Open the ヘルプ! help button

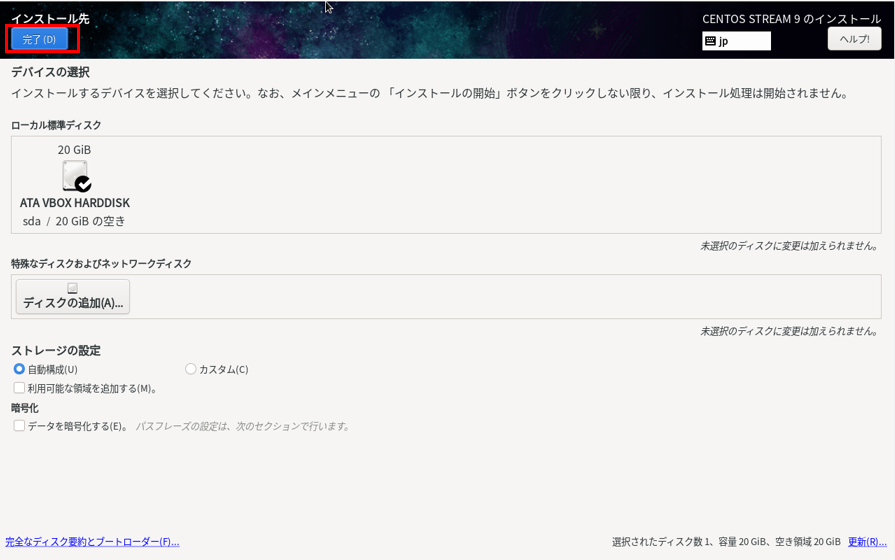854,39
